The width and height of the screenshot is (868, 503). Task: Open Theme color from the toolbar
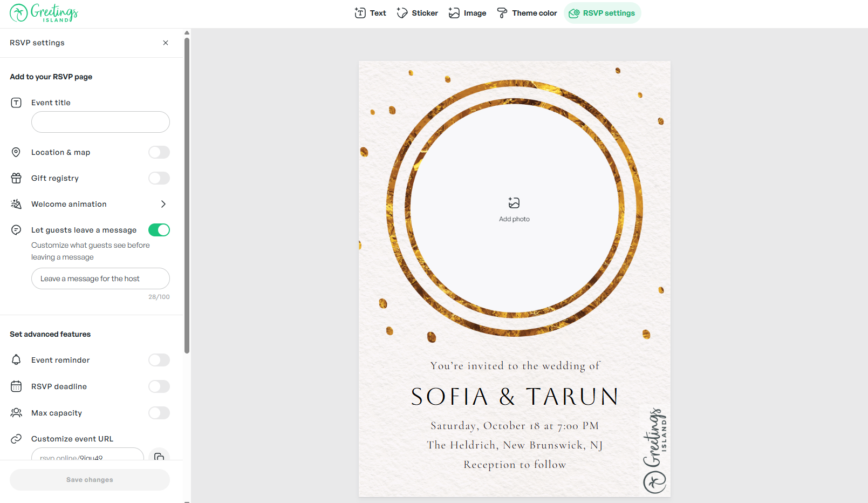point(527,12)
